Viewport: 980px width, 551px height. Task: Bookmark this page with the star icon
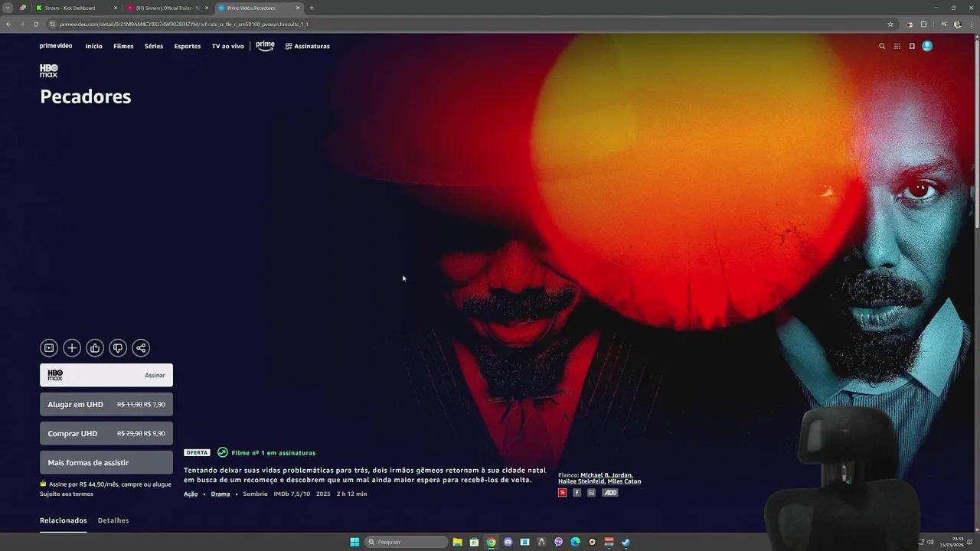click(890, 24)
